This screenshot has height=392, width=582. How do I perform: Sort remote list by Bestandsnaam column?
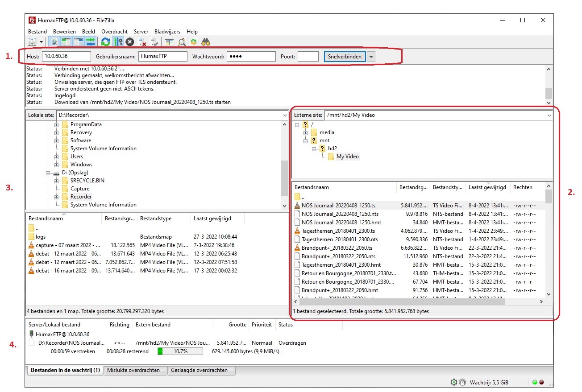pyautogui.click(x=344, y=187)
